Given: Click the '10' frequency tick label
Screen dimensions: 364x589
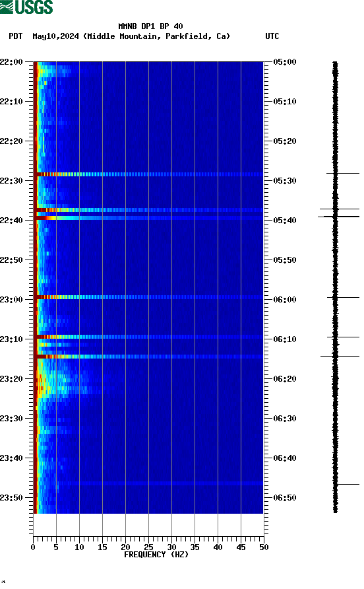Looking at the screenshot, I should (x=79, y=547).
